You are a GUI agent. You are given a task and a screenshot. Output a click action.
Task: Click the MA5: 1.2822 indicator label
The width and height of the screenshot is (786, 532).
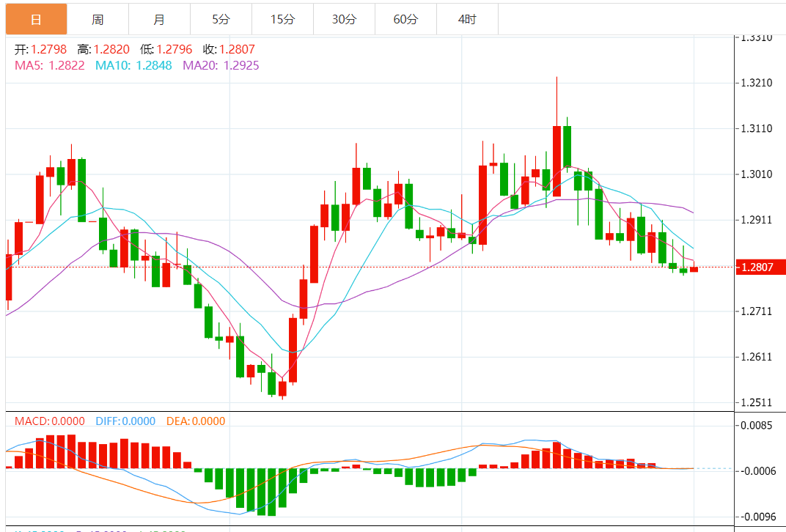pyautogui.click(x=50, y=65)
